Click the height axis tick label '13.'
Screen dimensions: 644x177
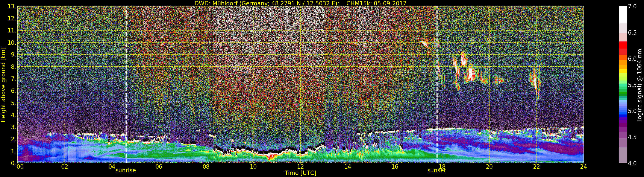12,6
